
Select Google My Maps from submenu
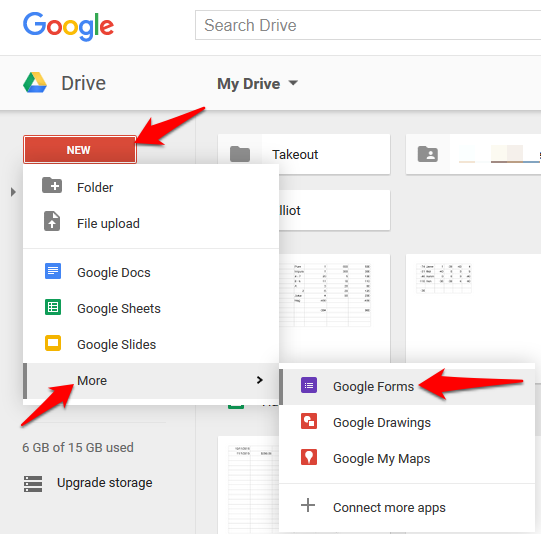[407, 458]
